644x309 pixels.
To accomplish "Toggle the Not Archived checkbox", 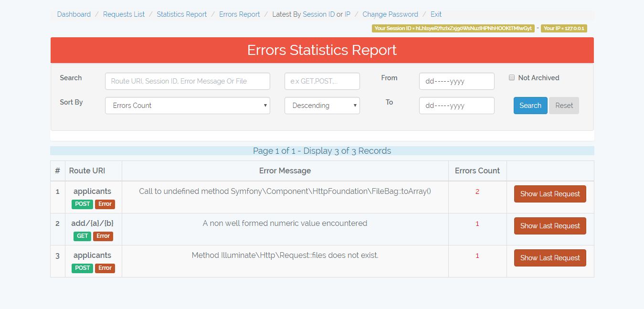I will tap(512, 77).
